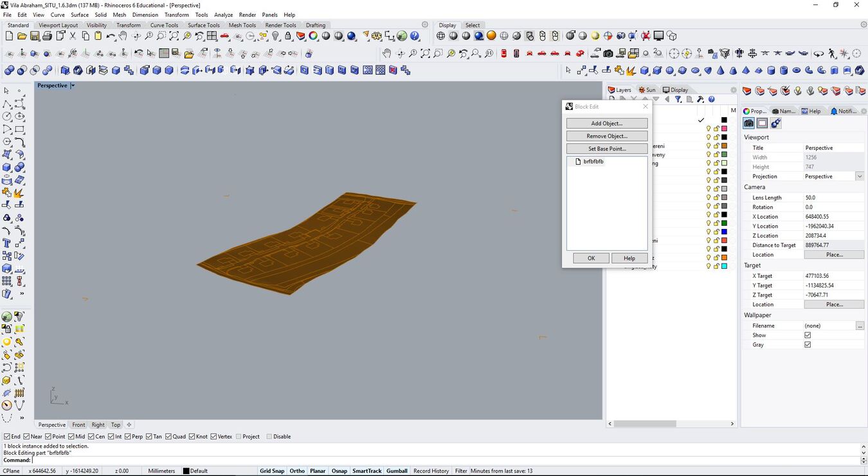The width and height of the screenshot is (868, 476).
Task: Select the Pan hand tool icon
Action: 123,36
